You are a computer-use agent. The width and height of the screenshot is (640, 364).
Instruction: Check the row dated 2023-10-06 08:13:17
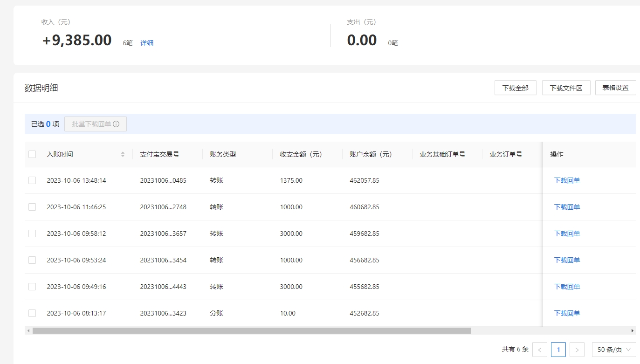point(32,313)
